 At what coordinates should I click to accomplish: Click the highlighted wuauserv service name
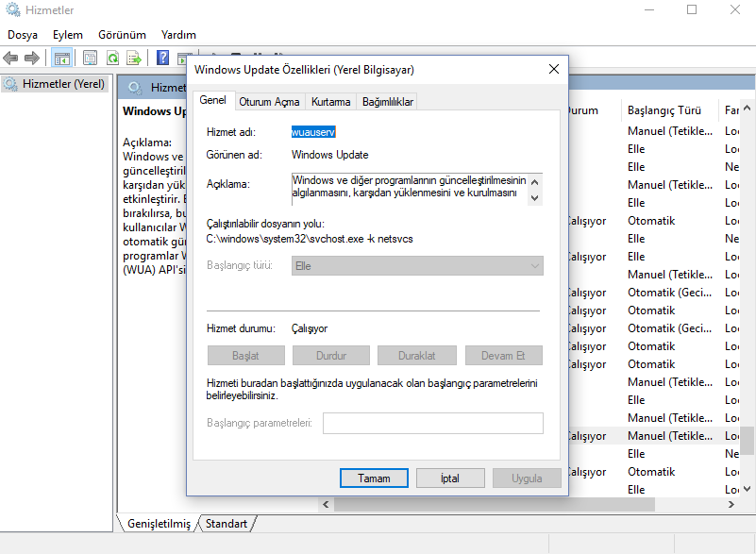tap(313, 132)
